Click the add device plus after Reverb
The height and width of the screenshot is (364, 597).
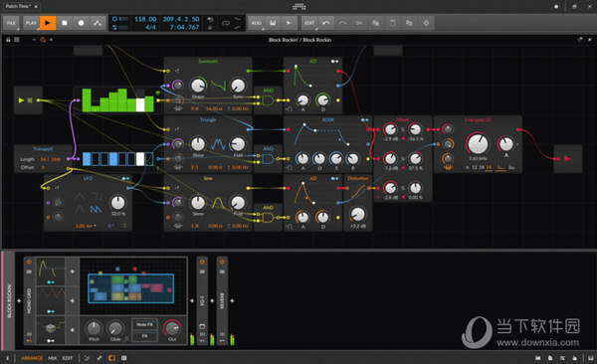(232, 300)
